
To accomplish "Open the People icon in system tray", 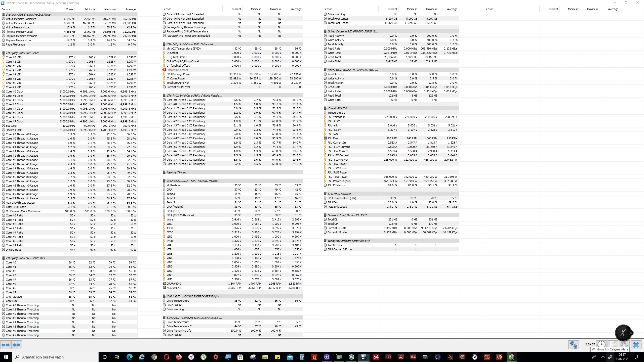I will point(594,357).
